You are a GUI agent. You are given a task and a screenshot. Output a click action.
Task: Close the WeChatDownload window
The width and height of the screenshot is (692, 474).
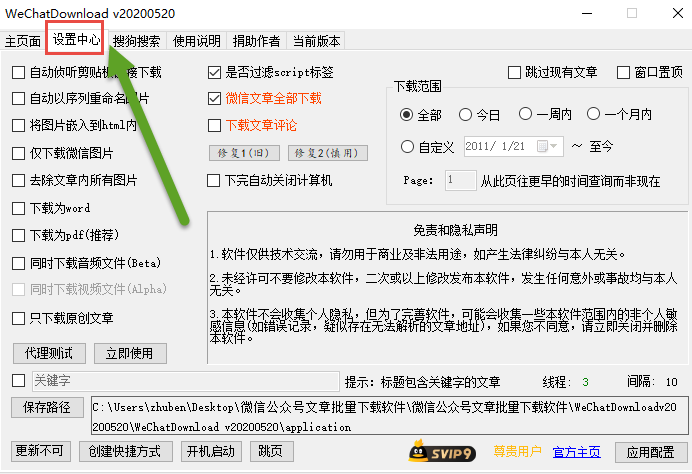click(678, 13)
